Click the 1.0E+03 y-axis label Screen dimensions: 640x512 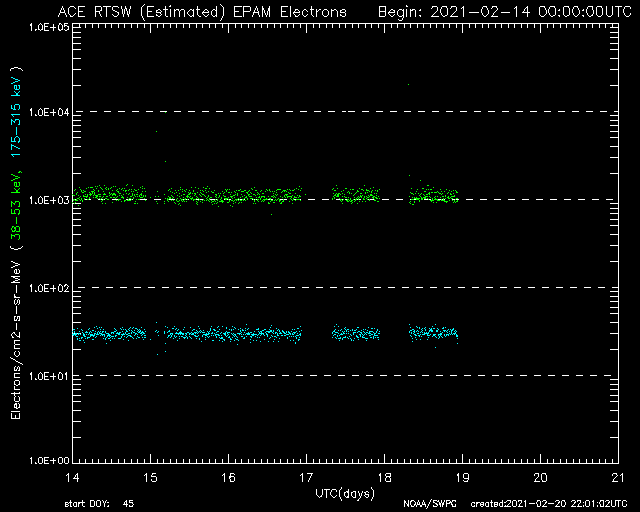coord(49,200)
